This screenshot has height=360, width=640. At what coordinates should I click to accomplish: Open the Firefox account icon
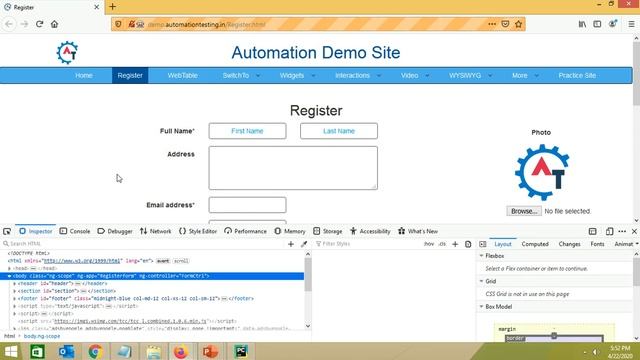[x=613, y=24]
